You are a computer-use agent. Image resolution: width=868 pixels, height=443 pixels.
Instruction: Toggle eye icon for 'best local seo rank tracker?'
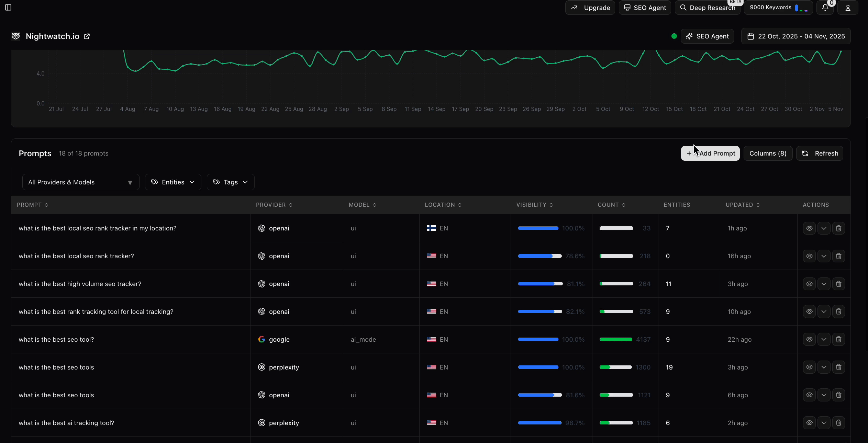[x=809, y=256]
